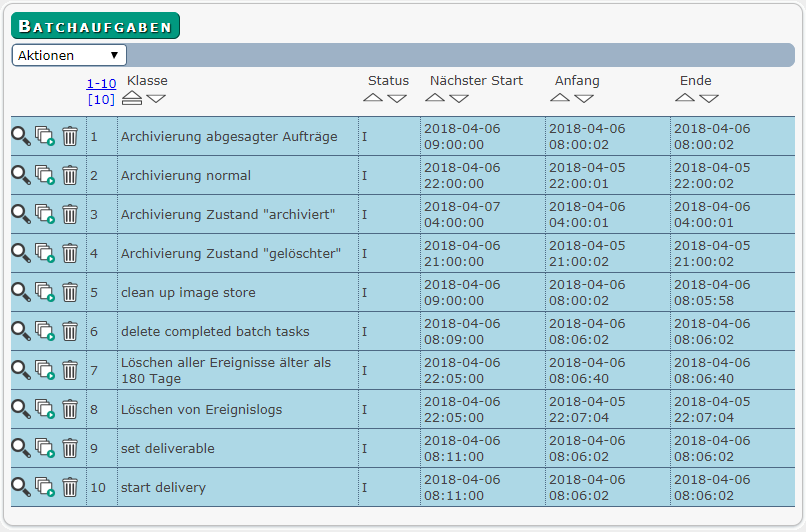Screen dimensions: 806x532
Task: Trash the Archivierung Zustand "archiviert" task
Action: [x=70, y=214]
